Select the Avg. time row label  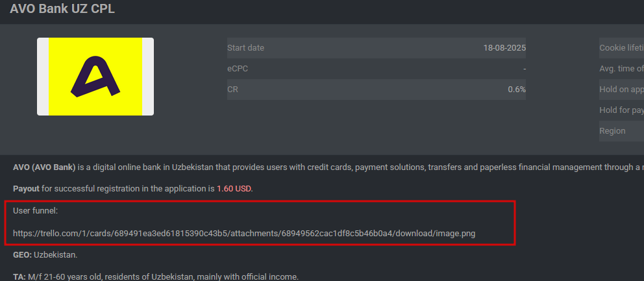[x=621, y=69]
